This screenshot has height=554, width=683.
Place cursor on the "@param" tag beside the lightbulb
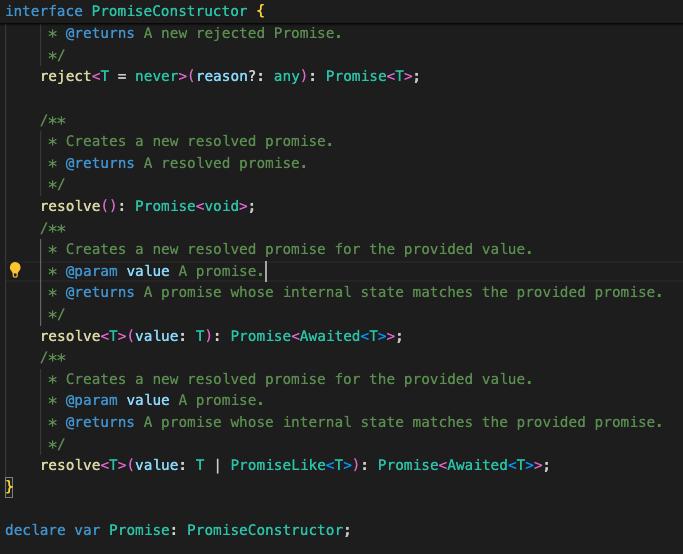[91, 271]
